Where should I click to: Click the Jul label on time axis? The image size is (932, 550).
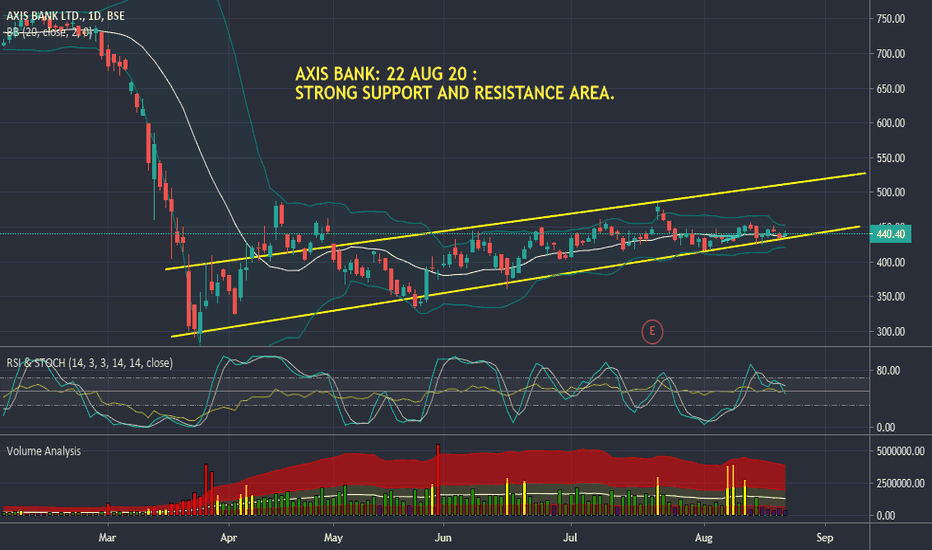[x=570, y=538]
